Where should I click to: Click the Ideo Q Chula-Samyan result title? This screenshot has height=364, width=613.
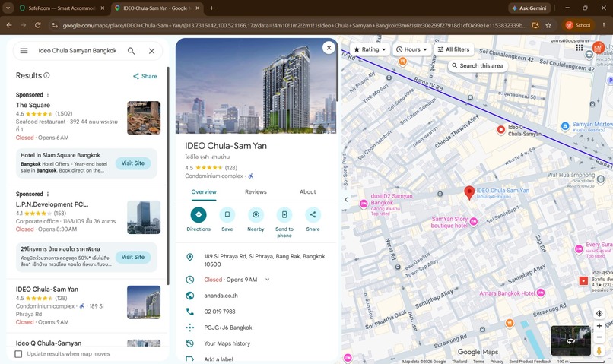[x=49, y=343]
